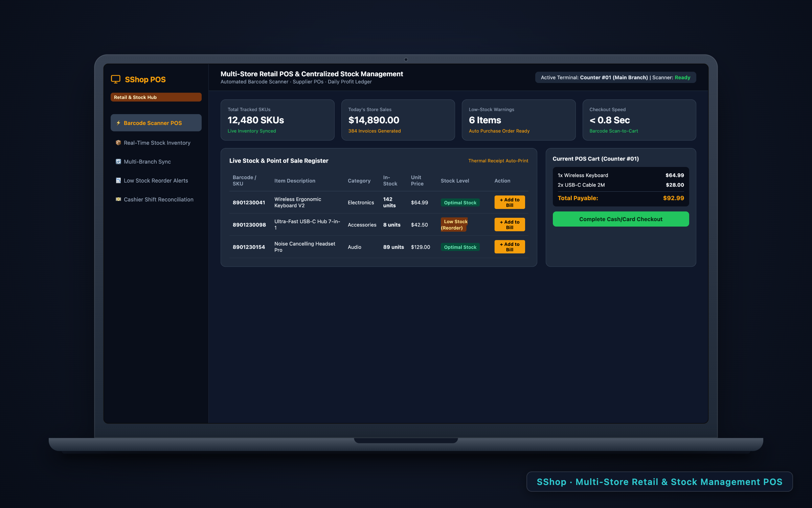
Task: Add Wireless Ergonomic Keyboard V2 to bill
Action: [510, 203]
